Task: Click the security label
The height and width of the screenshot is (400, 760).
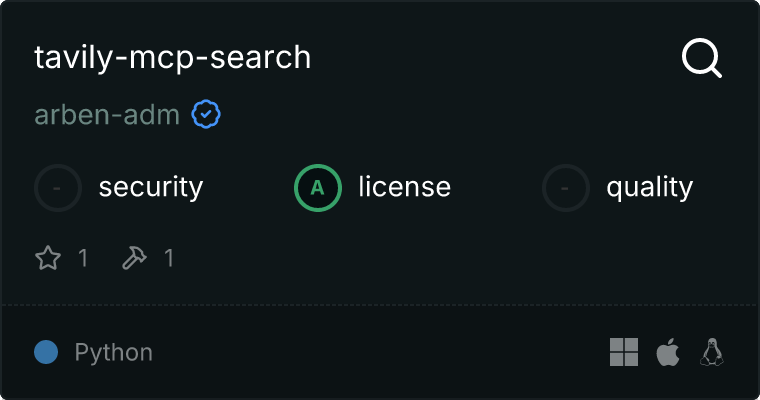Action: coord(151,187)
